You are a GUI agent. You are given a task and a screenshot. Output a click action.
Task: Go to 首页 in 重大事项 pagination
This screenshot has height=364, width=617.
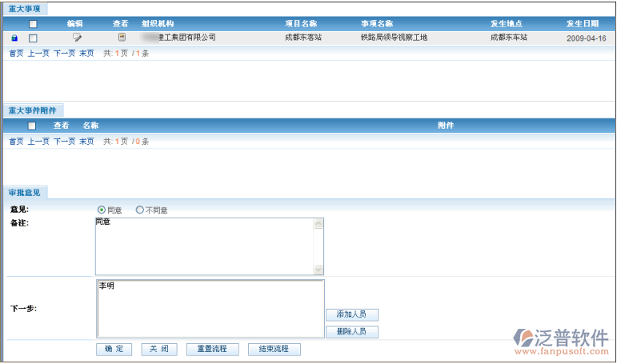tap(16, 53)
